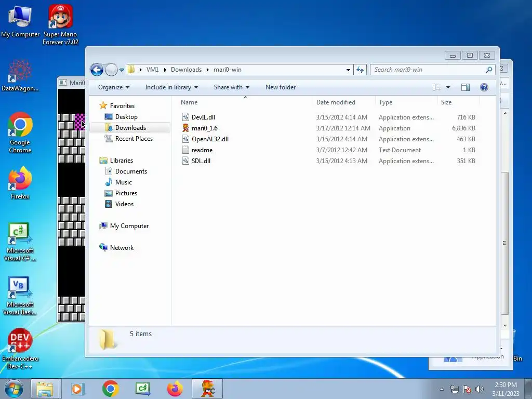
Task: Switch to Mari0 game taskbar icon
Action: (207, 389)
